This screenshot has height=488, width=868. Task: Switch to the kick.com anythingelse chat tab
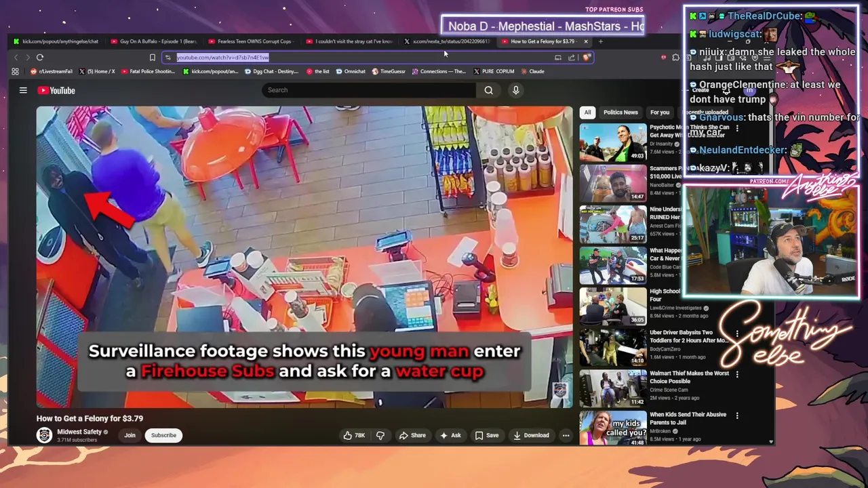(56, 41)
